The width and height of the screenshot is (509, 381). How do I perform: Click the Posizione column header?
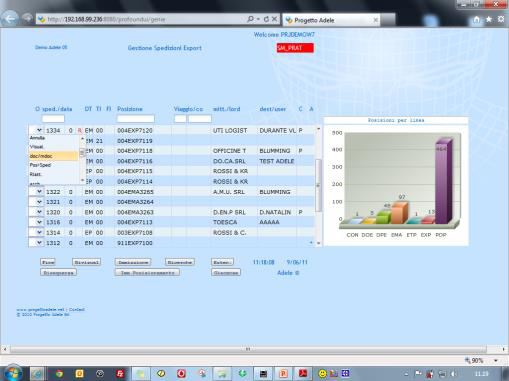130,109
